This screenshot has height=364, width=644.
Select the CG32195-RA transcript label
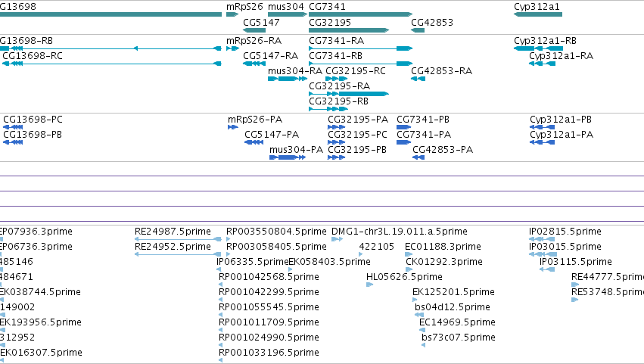339,86
